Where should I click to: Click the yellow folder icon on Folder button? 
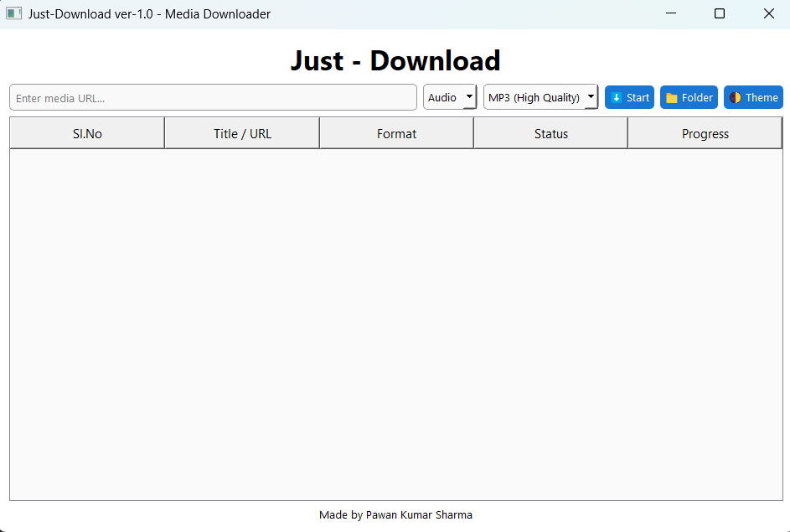[x=671, y=97]
